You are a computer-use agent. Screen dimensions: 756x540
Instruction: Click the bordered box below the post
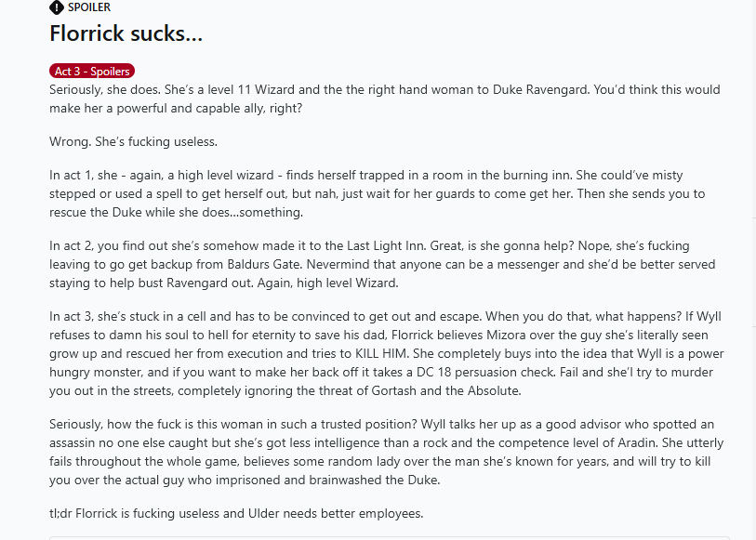coord(390,537)
